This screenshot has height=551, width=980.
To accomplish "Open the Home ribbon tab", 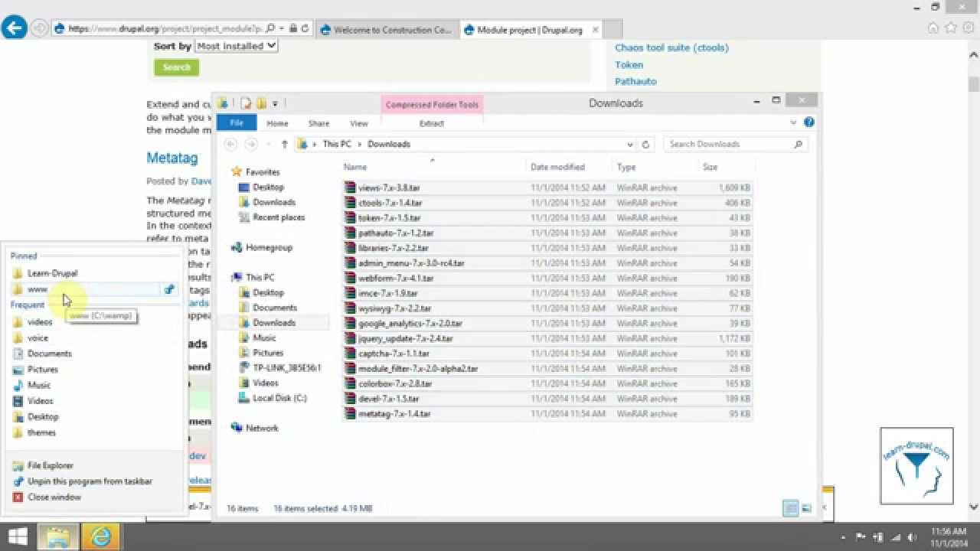I will point(277,123).
